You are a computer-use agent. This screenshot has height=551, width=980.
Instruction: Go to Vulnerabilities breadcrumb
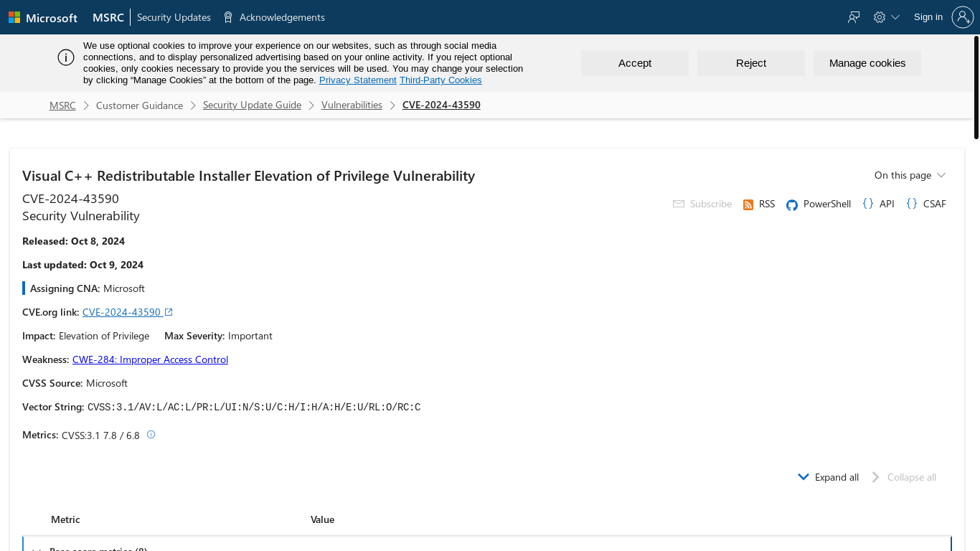pyautogui.click(x=352, y=105)
